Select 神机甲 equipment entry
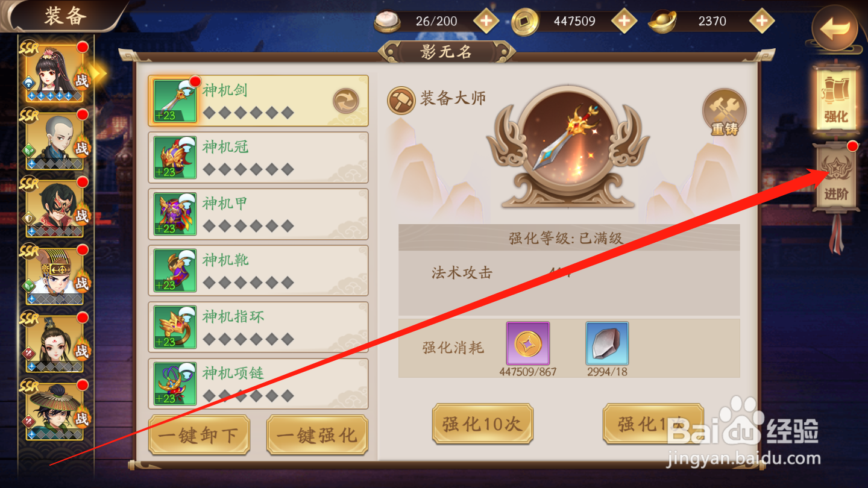 click(x=259, y=214)
